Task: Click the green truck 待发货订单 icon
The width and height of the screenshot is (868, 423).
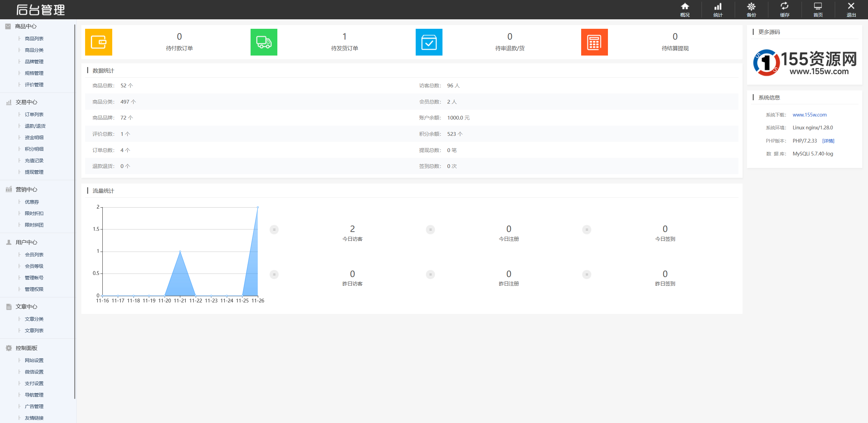Action: click(x=264, y=42)
